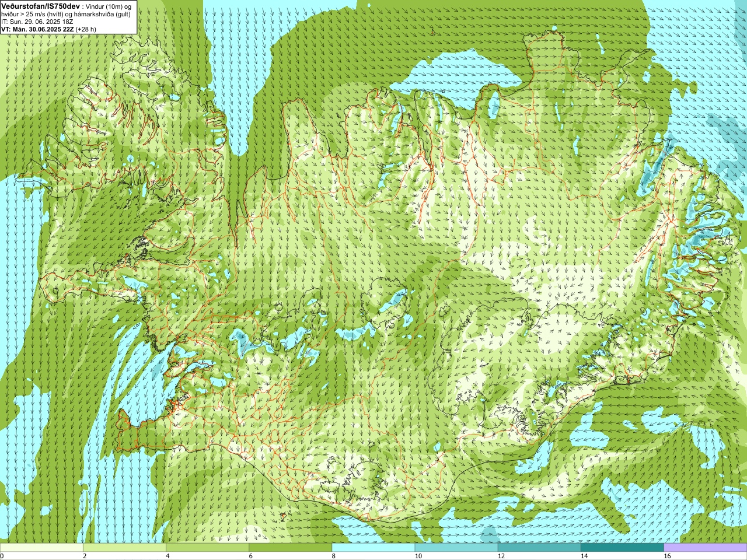Viewport: 747px width, 560px height.
Task: Click the legend scale value 8
Action: coord(334,556)
